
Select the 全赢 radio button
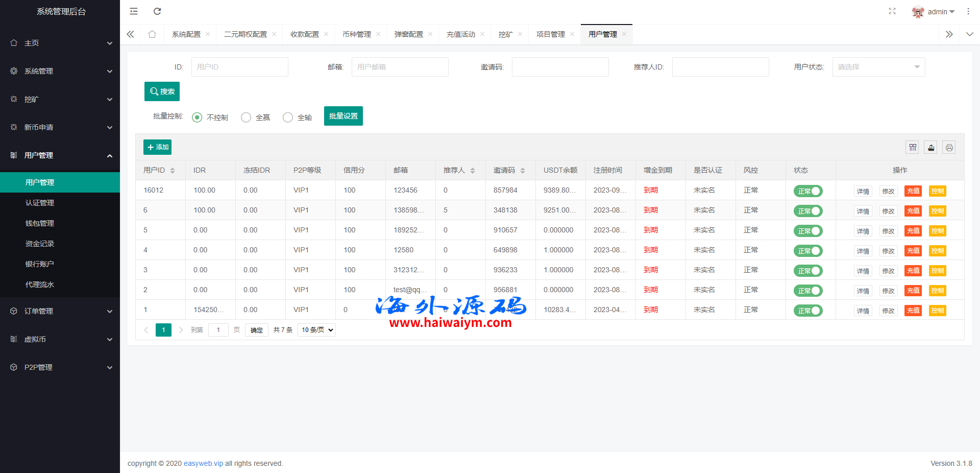246,117
